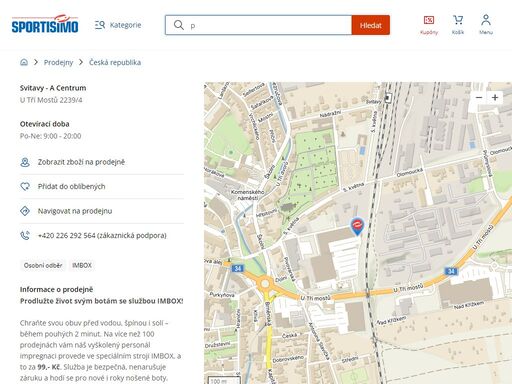Click the Sportisimo logo
Image resolution: width=512 pixels, height=384 pixels.
(45, 24)
